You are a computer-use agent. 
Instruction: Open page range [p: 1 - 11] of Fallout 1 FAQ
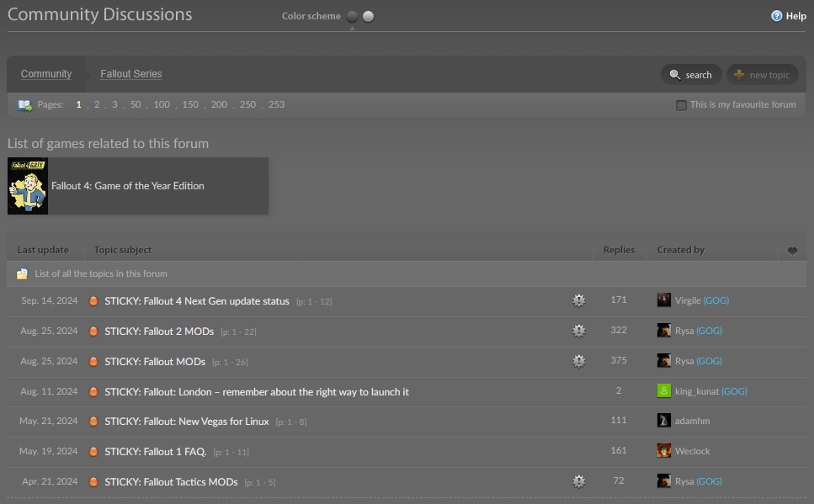coord(231,452)
